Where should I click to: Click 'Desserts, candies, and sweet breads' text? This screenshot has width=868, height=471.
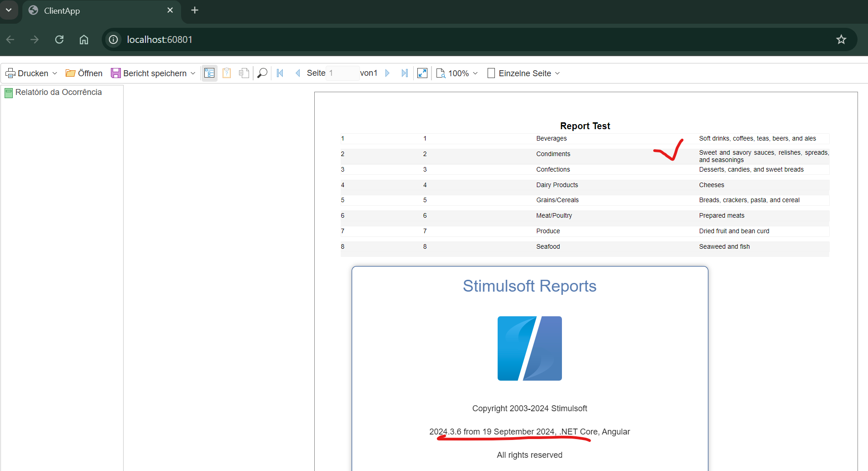751,169
